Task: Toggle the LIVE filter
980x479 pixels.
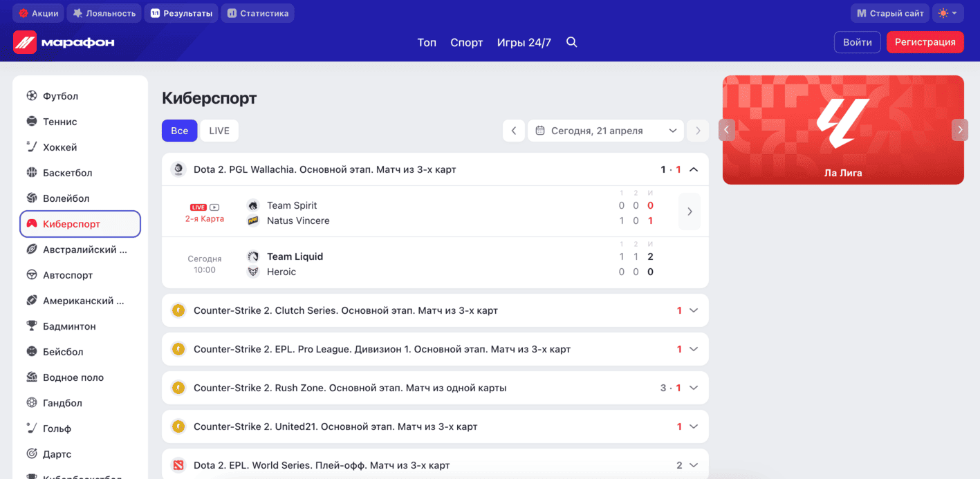Action: coord(219,131)
